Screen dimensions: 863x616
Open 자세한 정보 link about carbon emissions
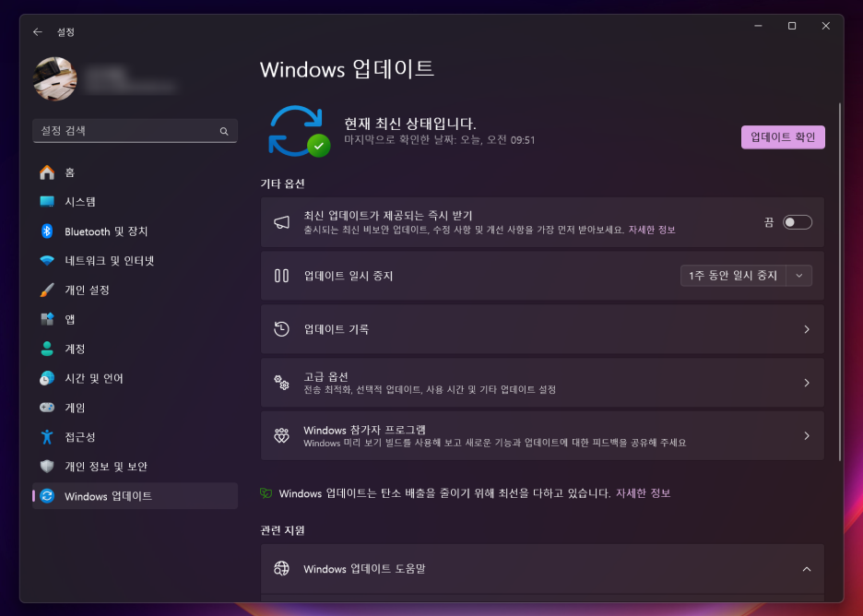[643, 493]
